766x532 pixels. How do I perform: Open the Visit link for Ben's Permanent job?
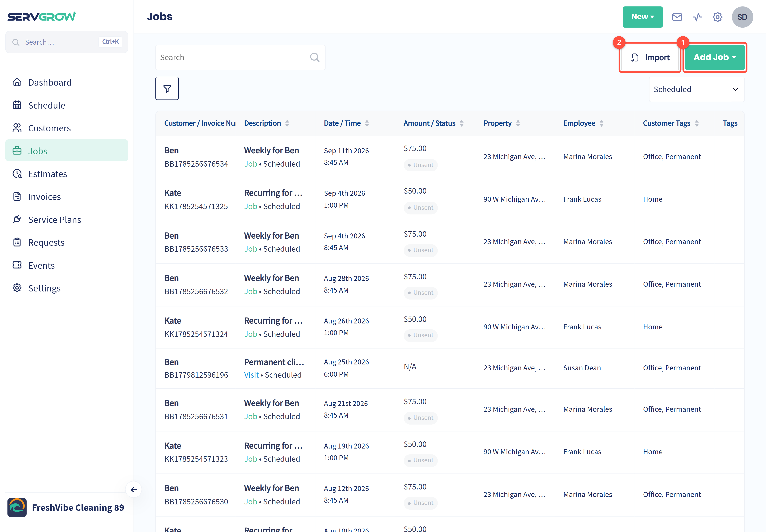(251, 375)
